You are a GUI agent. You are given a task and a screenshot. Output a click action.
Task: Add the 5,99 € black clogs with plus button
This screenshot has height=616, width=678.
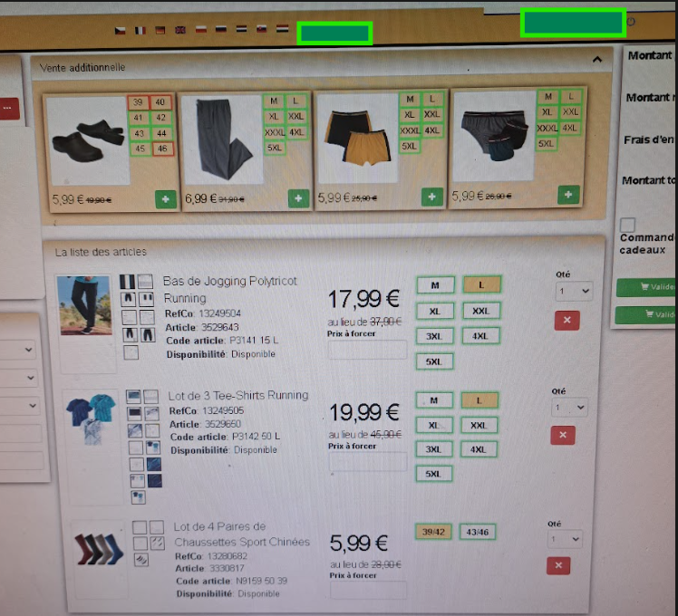pos(166,199)
